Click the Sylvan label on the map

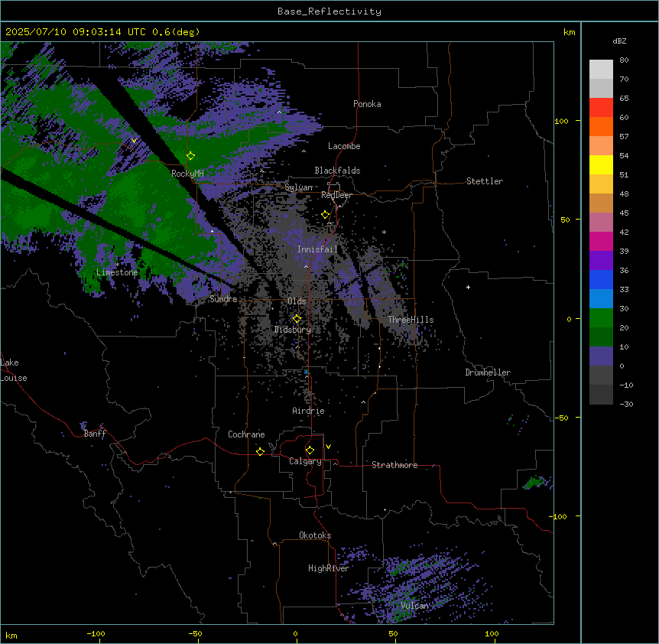pyautogui.click(x=298, y=187)
